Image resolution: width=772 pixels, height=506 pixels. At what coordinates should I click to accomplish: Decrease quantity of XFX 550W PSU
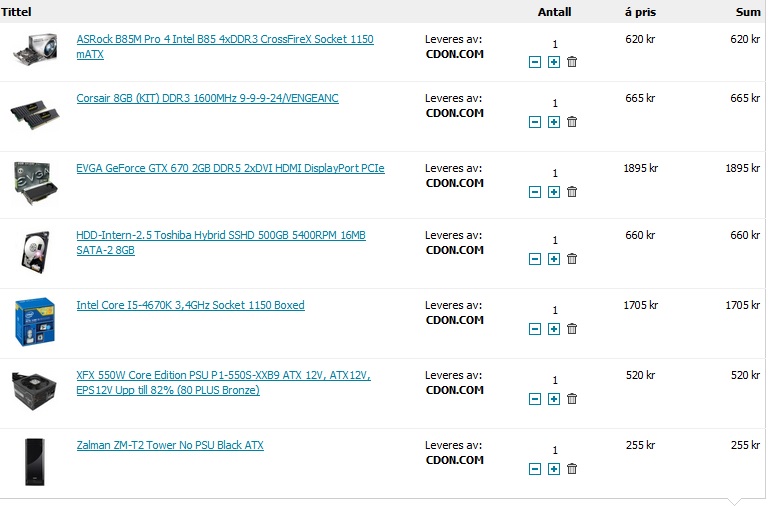tap(535, 399)
